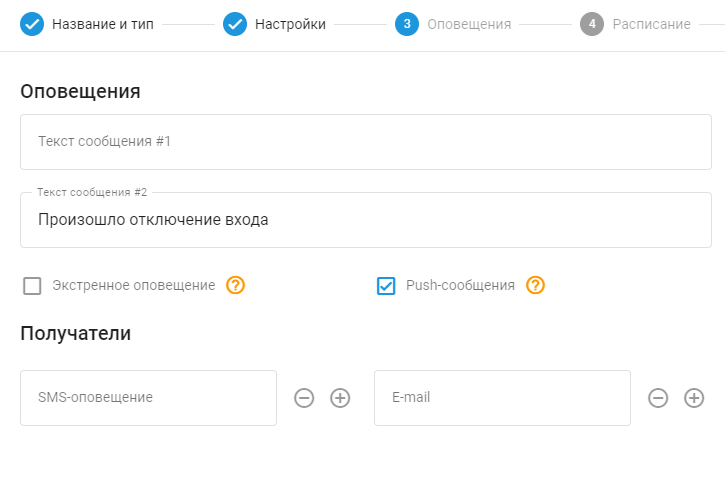The height and width of the screenshot is (490, 725).
Task: Open help icon next to Экстренное оповещение
Action: [x=235, y=285]
